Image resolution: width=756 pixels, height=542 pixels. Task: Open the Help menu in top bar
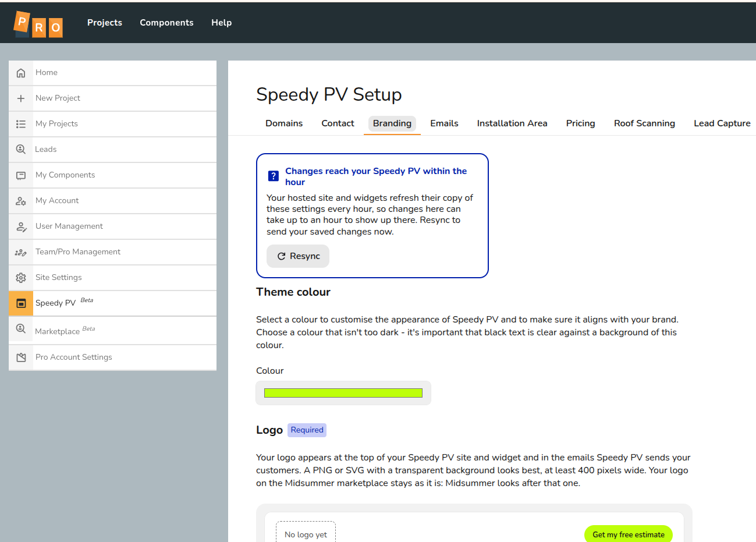[x=221, y=23]
